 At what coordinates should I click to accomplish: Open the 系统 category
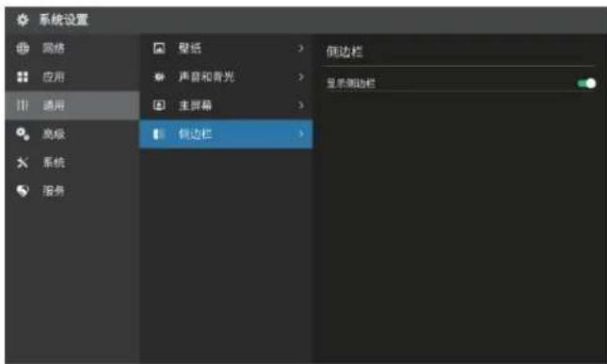tap(72, 163)
